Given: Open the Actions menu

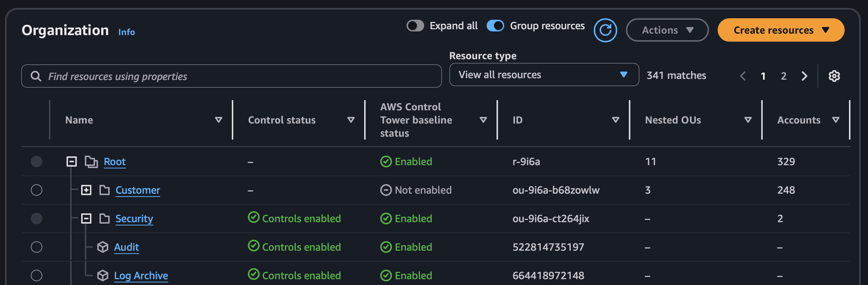Looking at the screenshot, I should pos(667,30).
